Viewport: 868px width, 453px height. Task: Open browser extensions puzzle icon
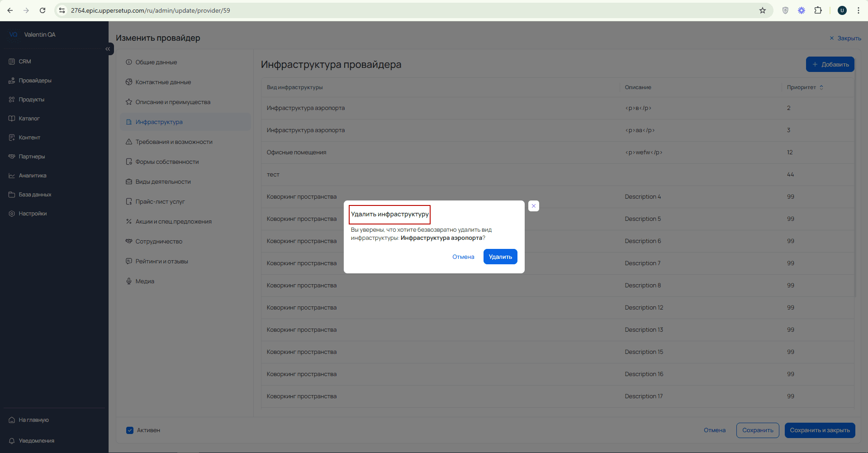point(818,10)
